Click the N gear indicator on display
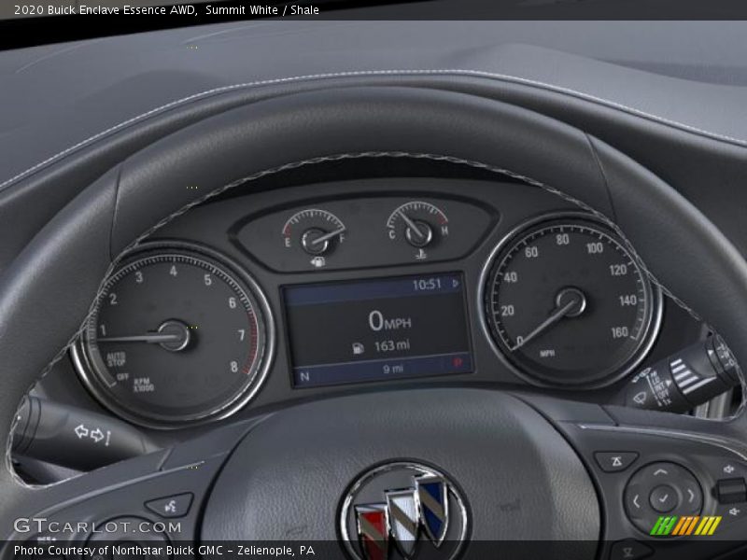The image size is (747, 560). 304,377
